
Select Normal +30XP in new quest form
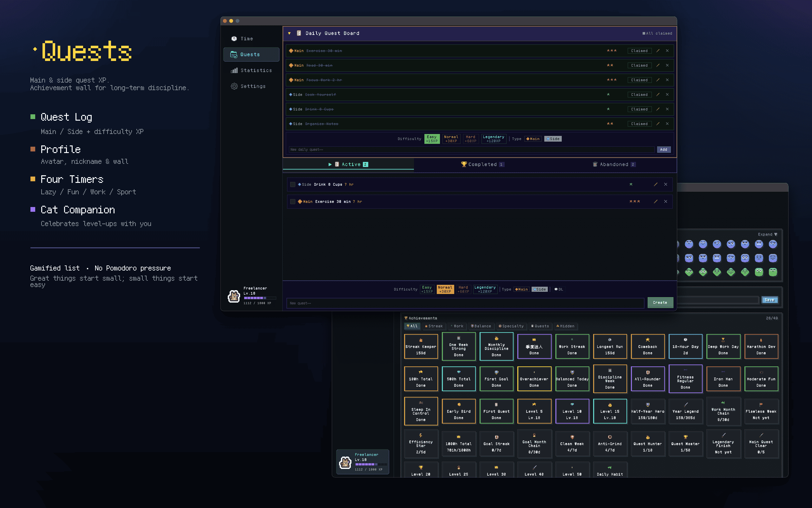445,289
